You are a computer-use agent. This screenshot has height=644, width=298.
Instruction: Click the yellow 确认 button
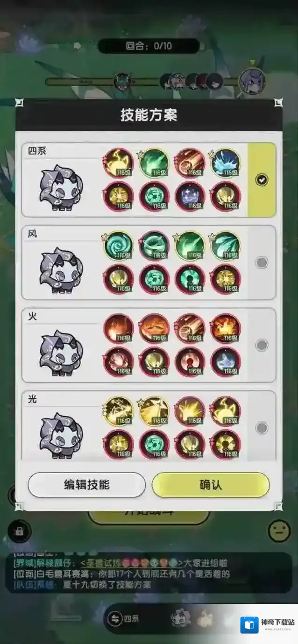(x=211, y=485)
